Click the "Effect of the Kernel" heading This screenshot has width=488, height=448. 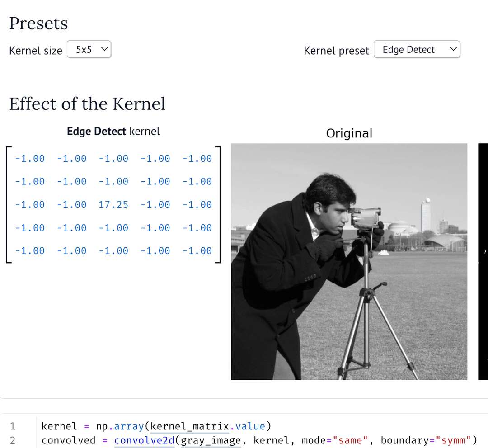87,104
